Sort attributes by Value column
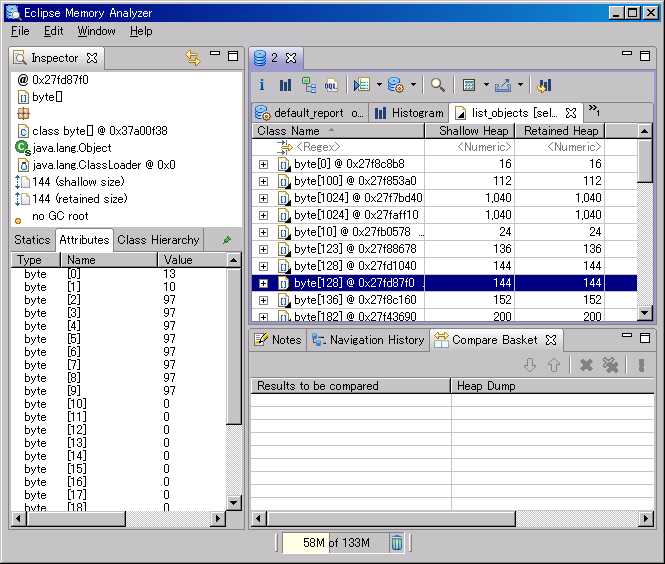 point(192,260)
